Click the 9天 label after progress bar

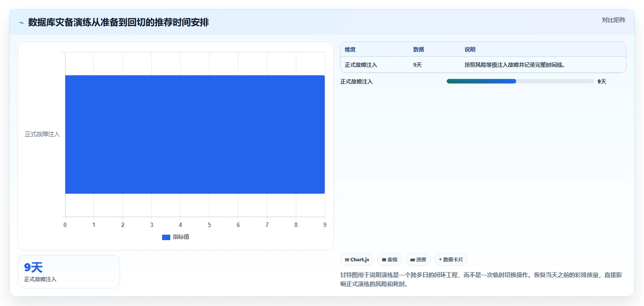[602, 82]
